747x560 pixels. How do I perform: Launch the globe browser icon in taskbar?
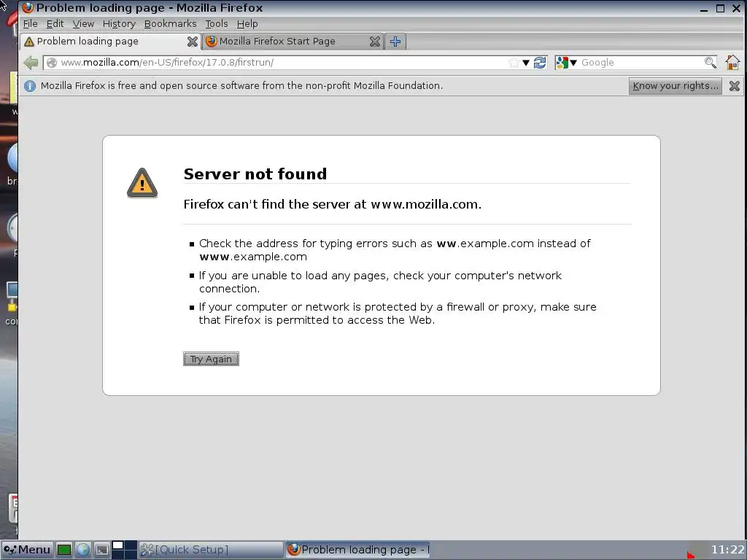[x=83, y=550]
